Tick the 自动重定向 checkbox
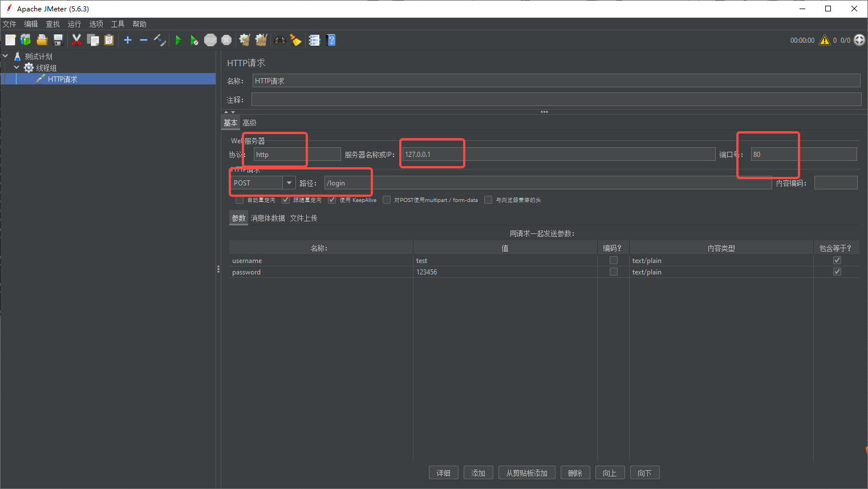 [x=240, y=200]
